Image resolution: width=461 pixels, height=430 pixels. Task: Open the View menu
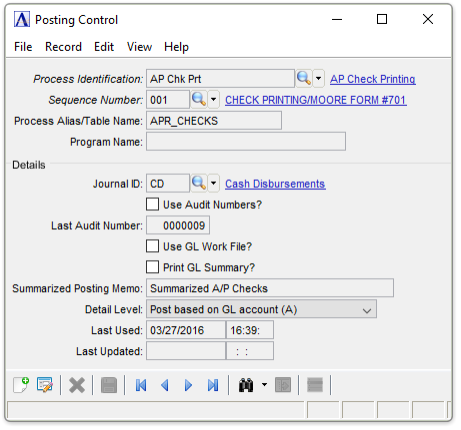[x=139, y=47]
